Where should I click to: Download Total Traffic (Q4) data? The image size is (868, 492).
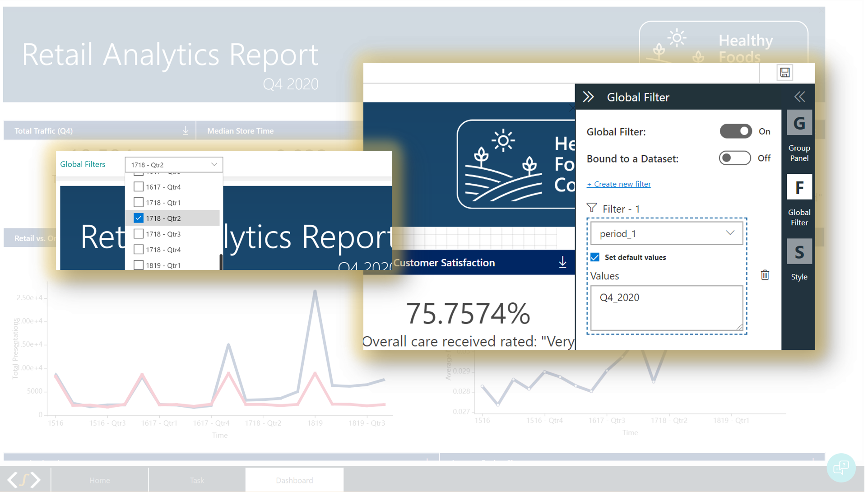pyautogui.click(x=186, y=130)
